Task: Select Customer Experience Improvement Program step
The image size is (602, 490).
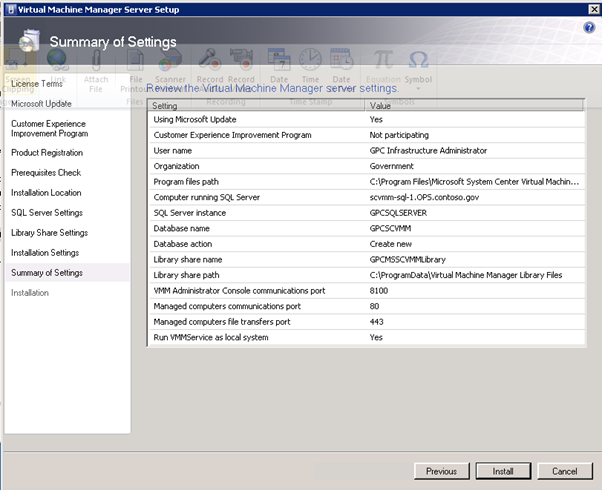Action: 50,129
